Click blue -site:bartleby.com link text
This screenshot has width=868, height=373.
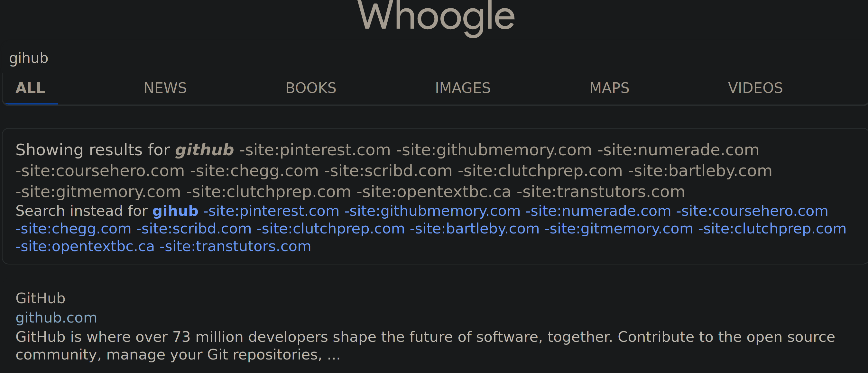pos(475,229)
